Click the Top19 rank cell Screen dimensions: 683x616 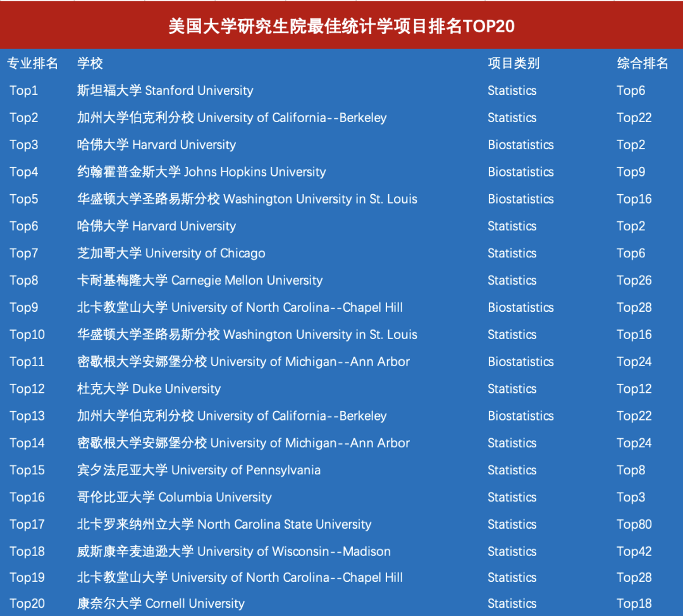(x=27, y=577)
